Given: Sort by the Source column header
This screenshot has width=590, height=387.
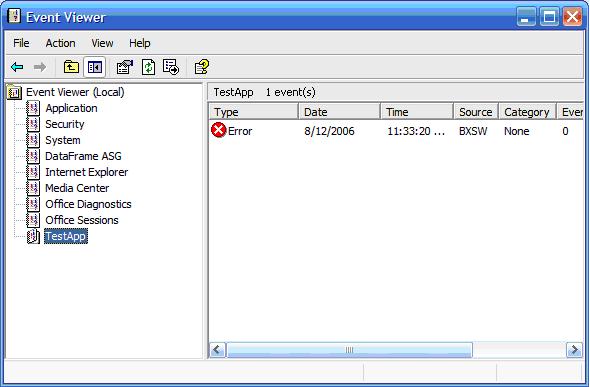Looking at the screenshot, I should (476, 112).
